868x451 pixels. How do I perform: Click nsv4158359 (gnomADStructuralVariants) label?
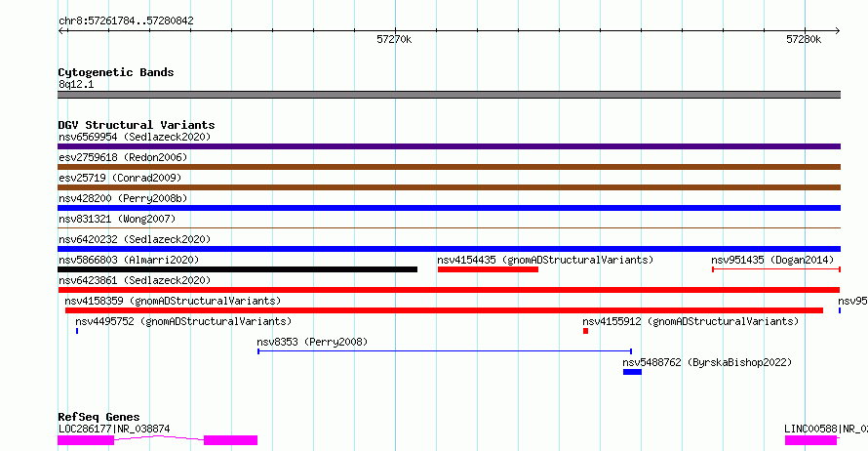(173, 301)
